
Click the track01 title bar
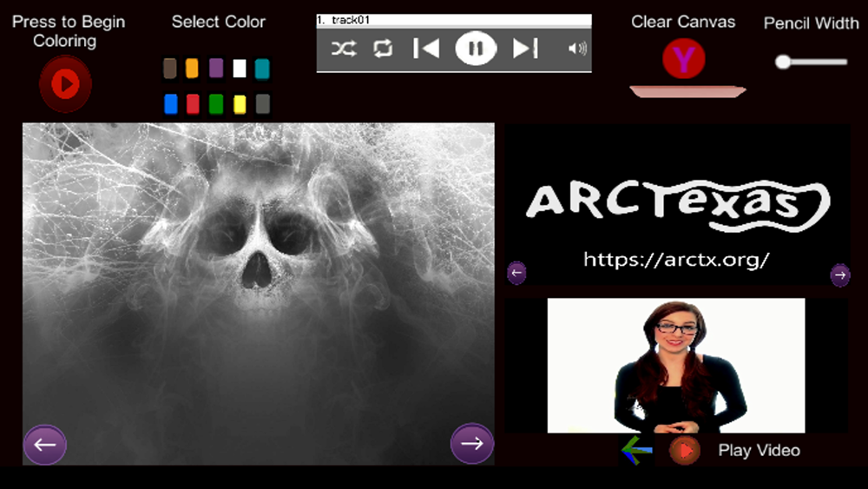click(454, 21)
